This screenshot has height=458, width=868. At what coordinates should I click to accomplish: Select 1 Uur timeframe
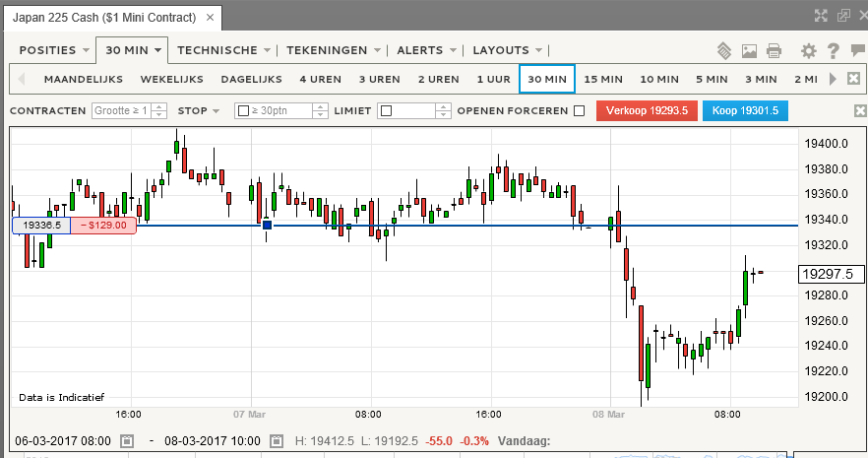tap(494, 79)
